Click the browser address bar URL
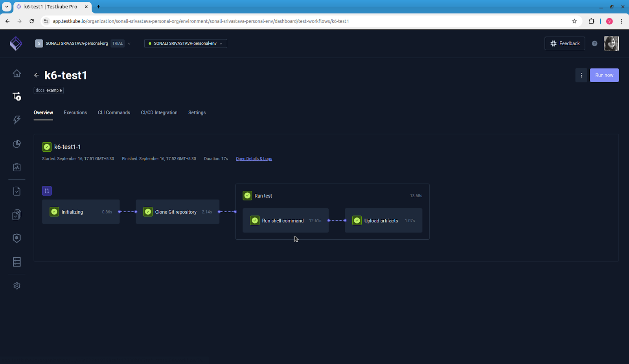 click(201, 21)
